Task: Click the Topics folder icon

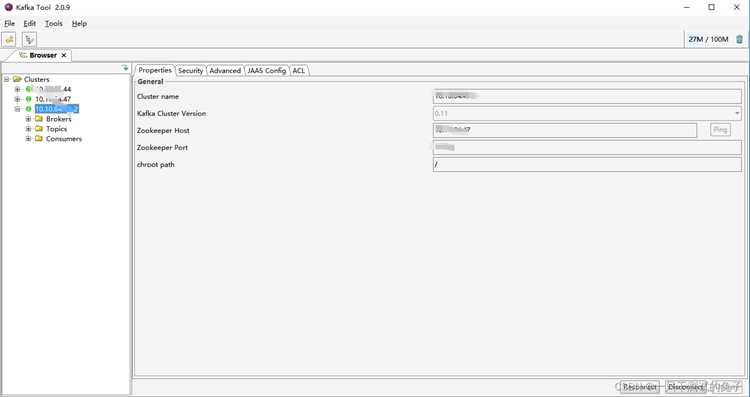Action: (x=39, y=129)
